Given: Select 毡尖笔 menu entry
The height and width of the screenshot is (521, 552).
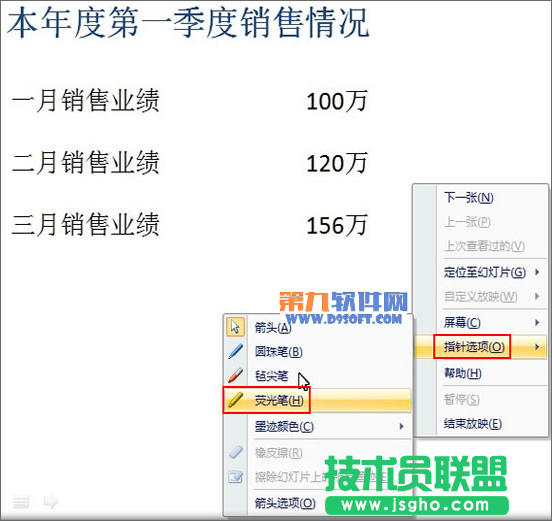Looking at the screenshot, I should click(x=271, y=376).
